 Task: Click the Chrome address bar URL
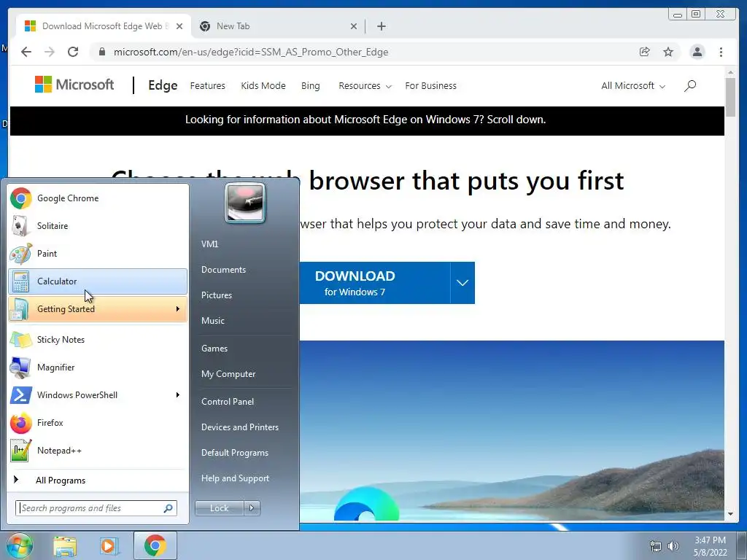coord(251,52)
